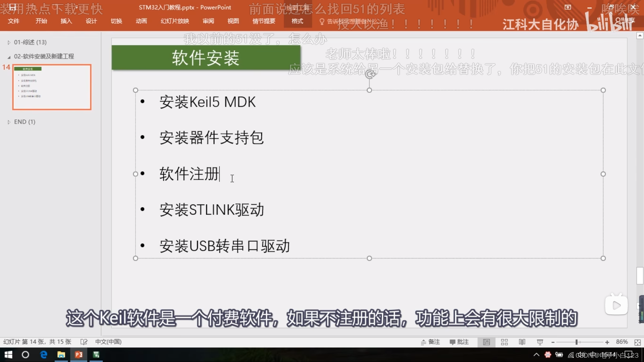Open Slide Sorter view icon
The height and width of the screenshot is (362, 644).
(504, 342)
